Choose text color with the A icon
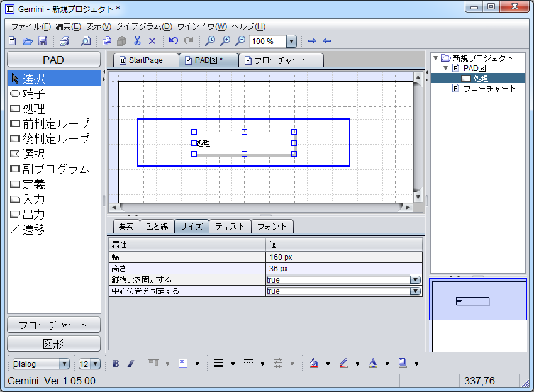 (373, 364)
